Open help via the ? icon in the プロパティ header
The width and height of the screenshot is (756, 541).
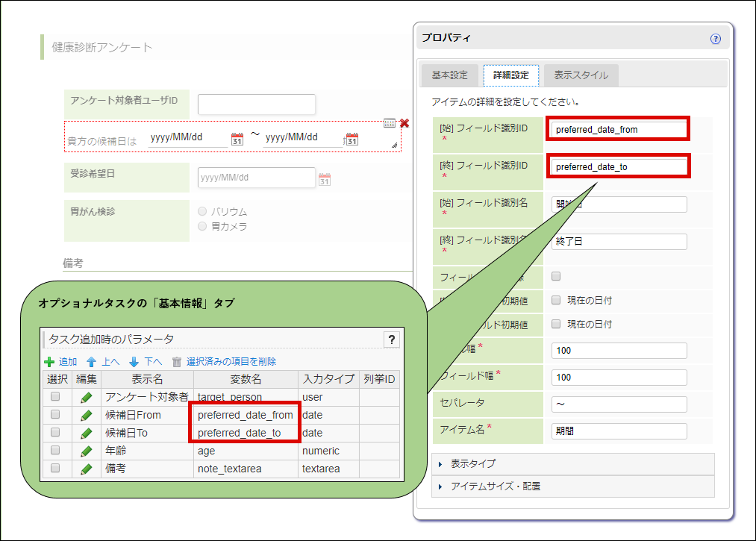point(716,37)
